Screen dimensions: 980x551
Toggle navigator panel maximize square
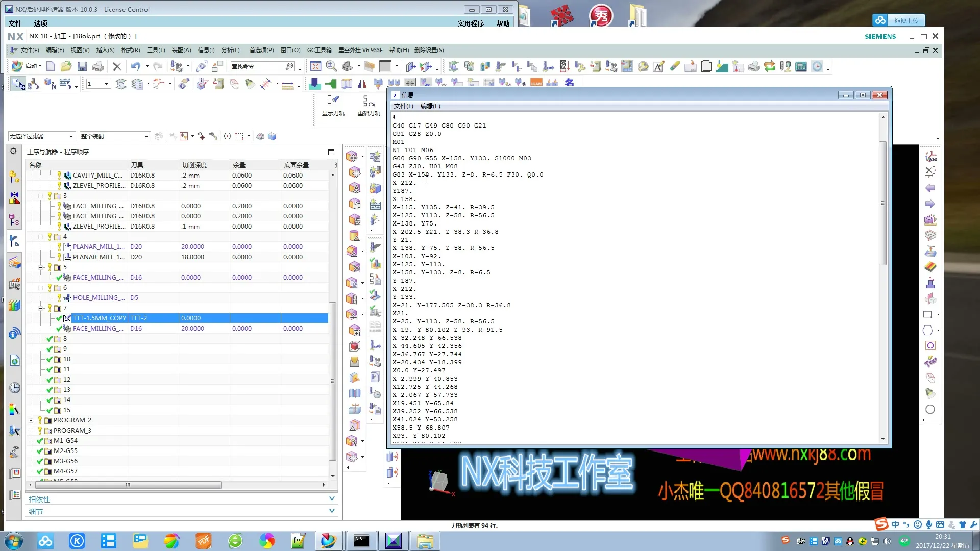click(331, 152)
